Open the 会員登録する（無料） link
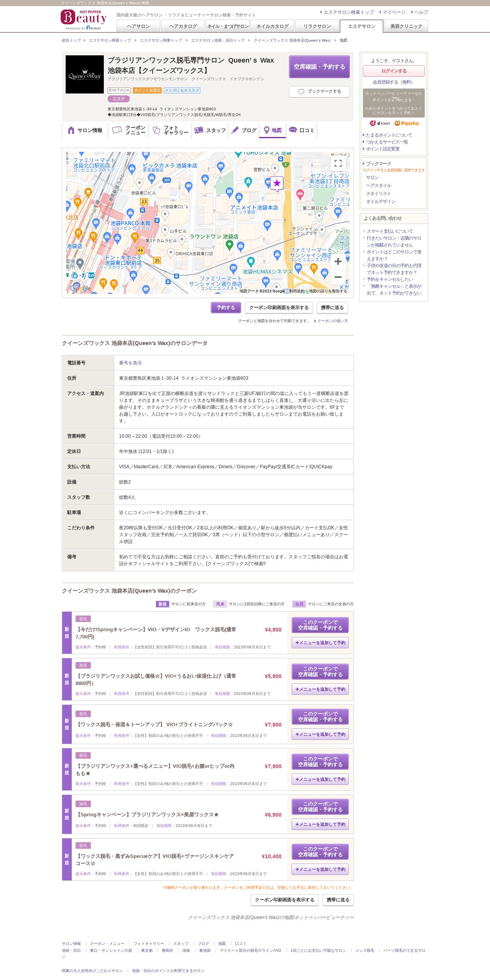The width and height of the screenshot is (490, 980). click(393, 82)
